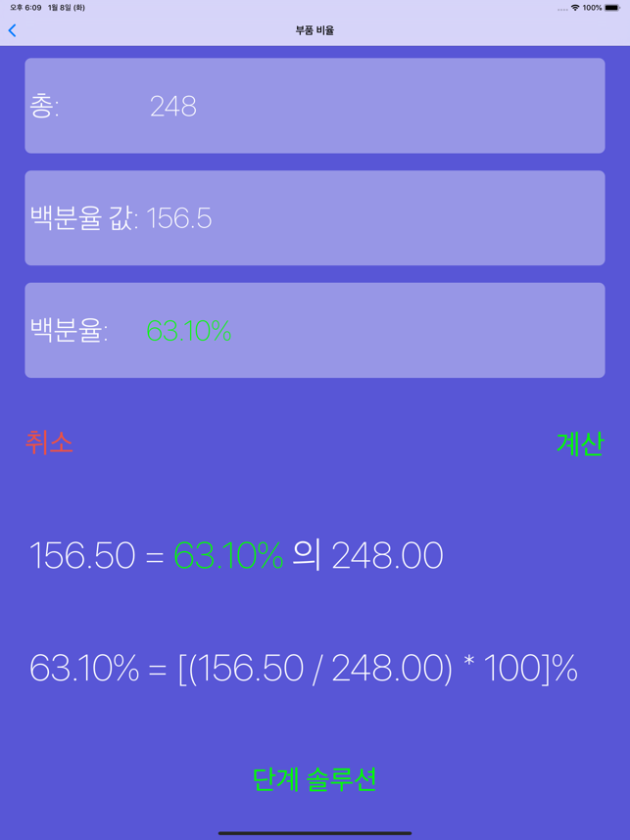Tap the 백분율 값: label

point(83,218)
